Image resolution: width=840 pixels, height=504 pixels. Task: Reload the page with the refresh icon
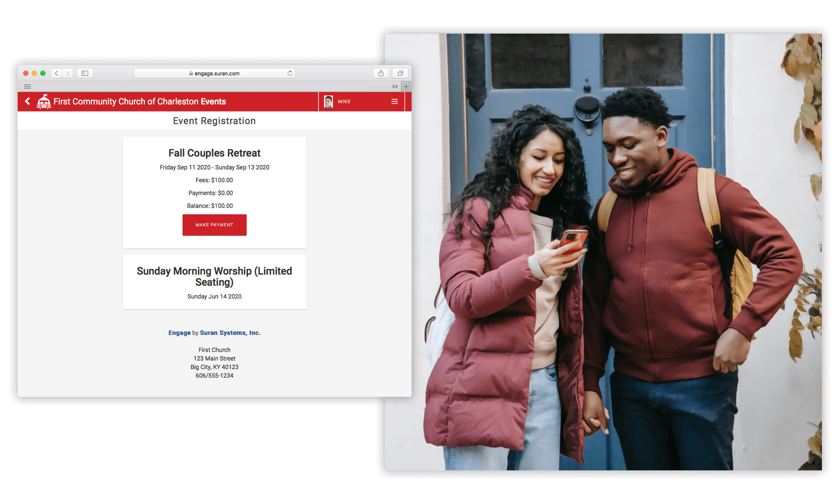(290, 73)
